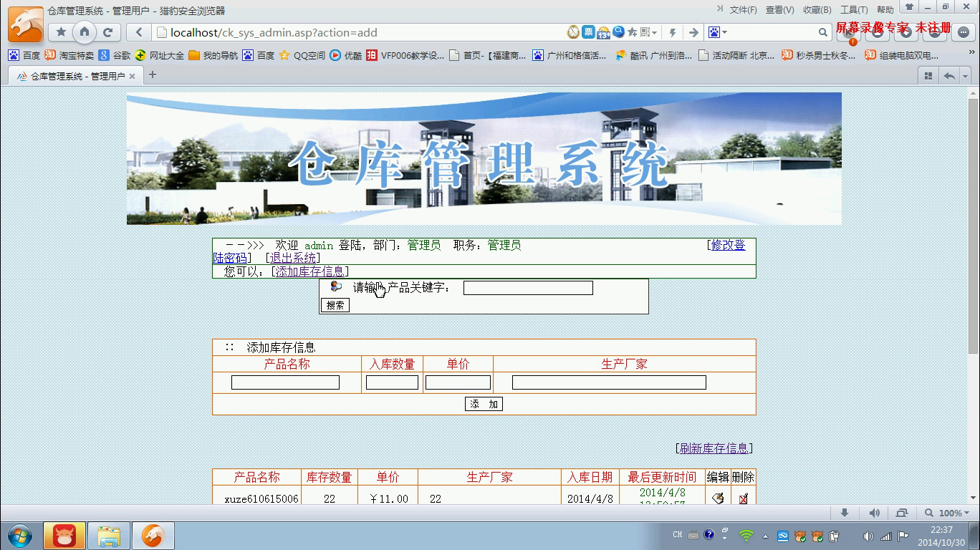Click the green Wi-Fi tray icon
The width and height of the screenshot is (980, 550).
click(x=746, y=536)
